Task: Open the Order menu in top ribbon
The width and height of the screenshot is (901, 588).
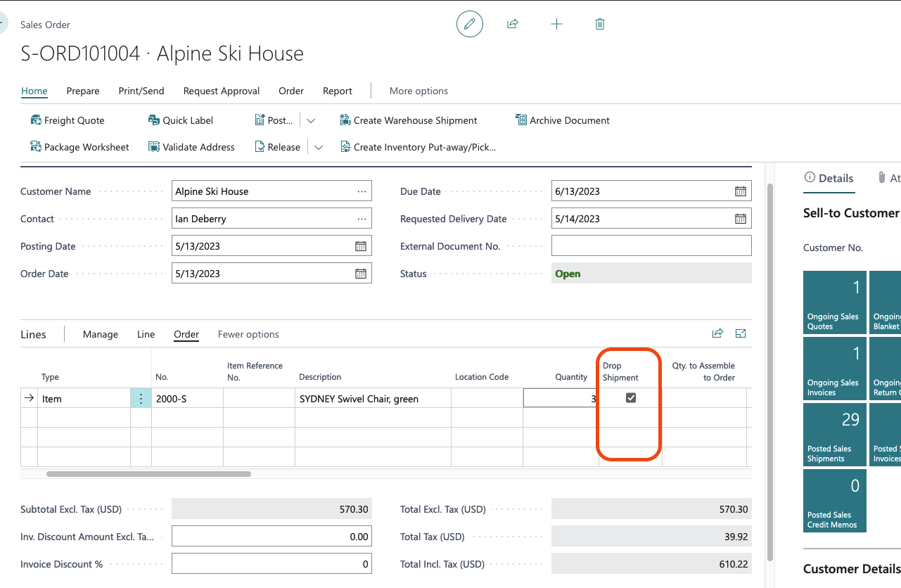Action: click(291, 91)
